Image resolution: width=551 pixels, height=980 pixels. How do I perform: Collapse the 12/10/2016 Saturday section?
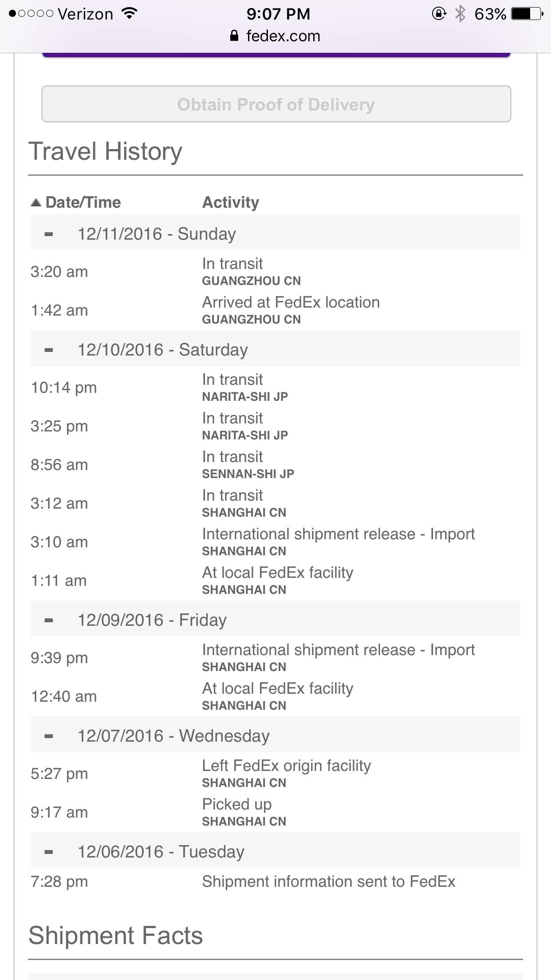tap(49, 350)
